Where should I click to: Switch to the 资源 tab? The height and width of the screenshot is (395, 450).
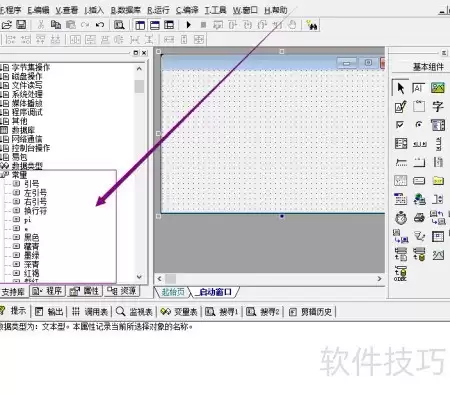[x=121, y=291]
